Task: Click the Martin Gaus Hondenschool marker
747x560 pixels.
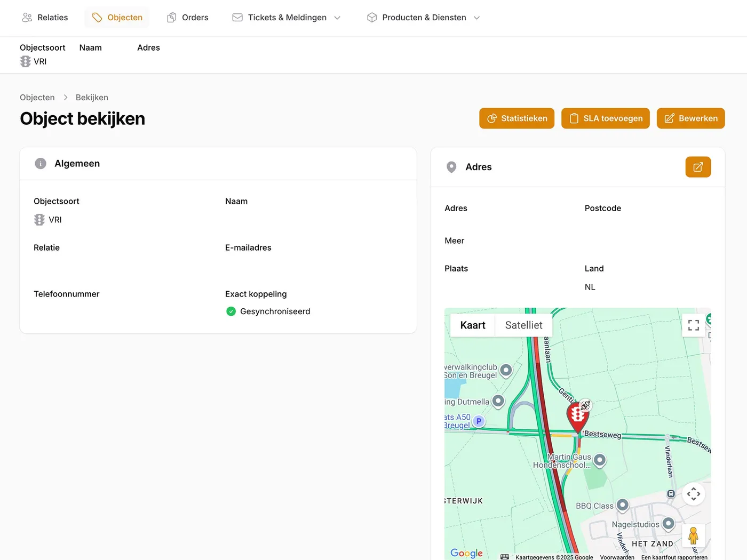Action: (600, 460)
